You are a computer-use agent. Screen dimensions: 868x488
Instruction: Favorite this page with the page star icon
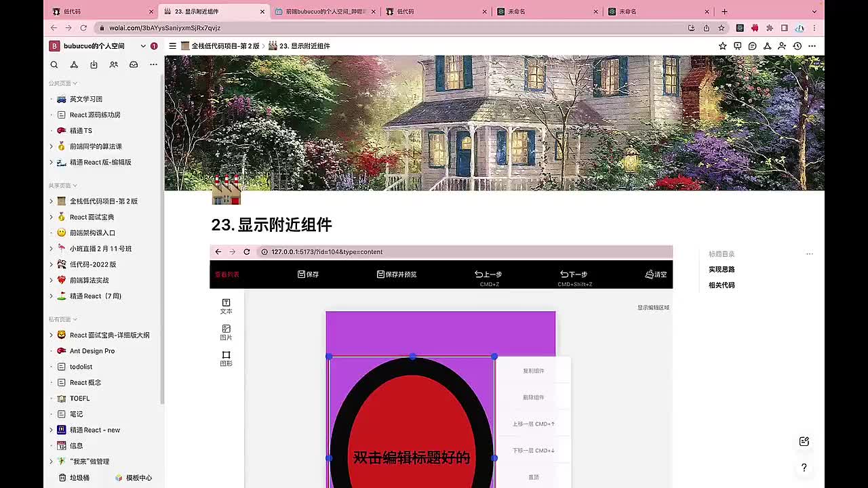pos(723,46)
